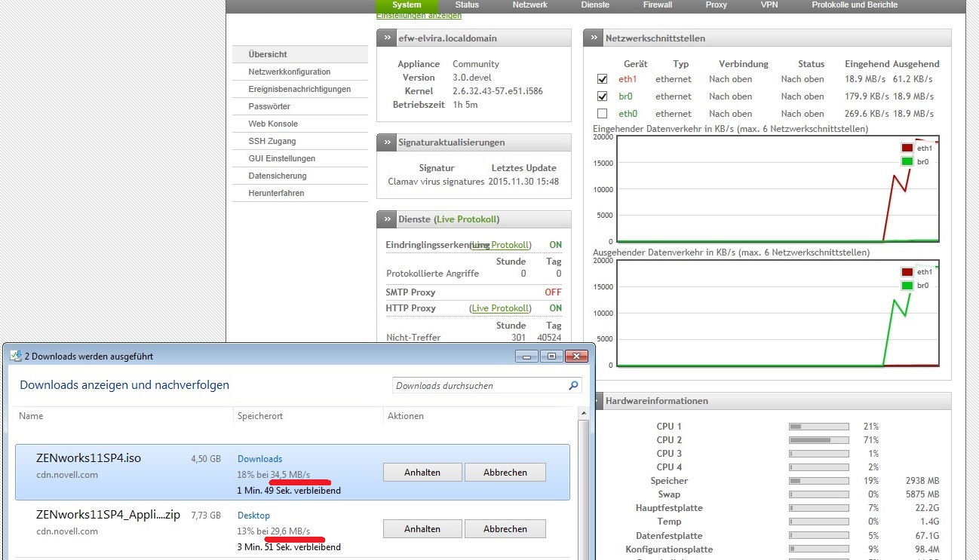Click the CPU 2 usage bar
The image size is (979, 560).
coord(819,440)
